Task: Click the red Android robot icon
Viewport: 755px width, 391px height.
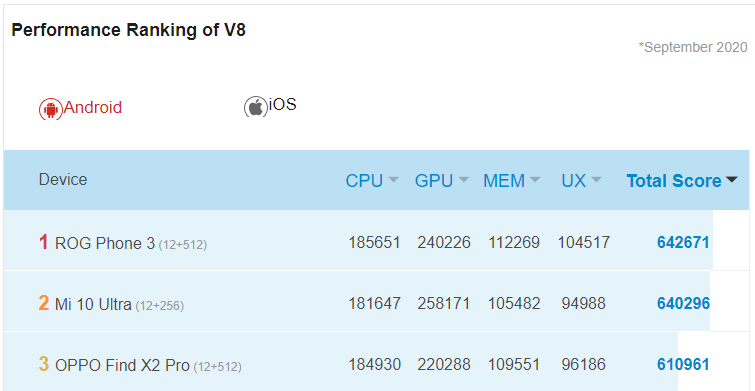Action: click(51, 109)
